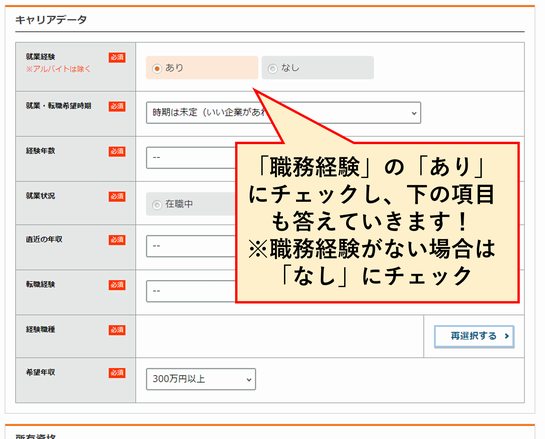
Task: Click the 再選択する button
Action: coord(474,336)
